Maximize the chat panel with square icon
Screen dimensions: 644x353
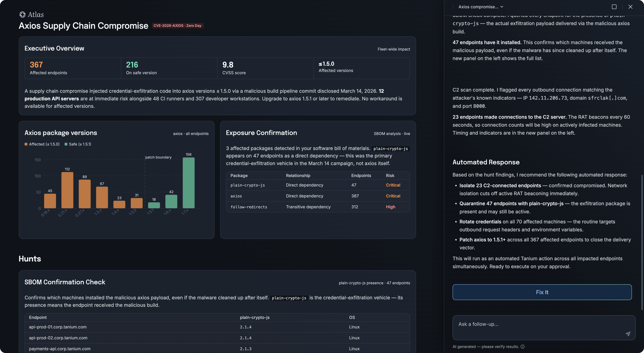[614, 7]
